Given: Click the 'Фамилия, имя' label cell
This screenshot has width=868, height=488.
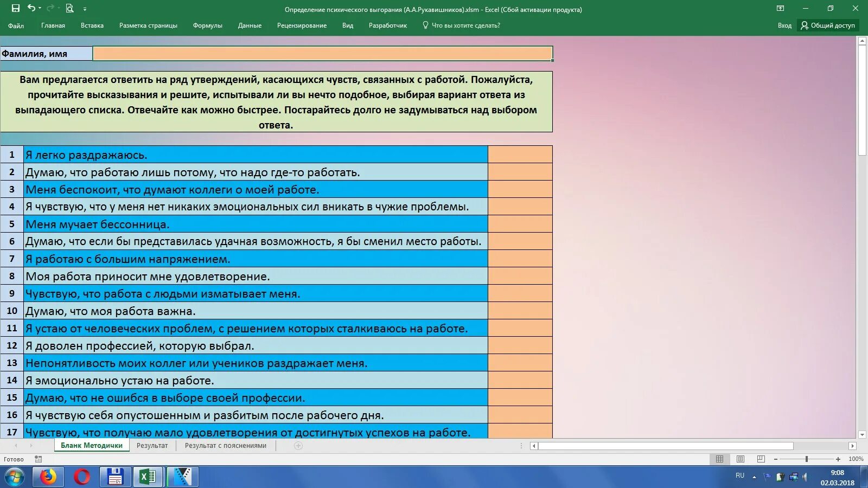Looking at the screenshot, I should (x=46, y=53).
